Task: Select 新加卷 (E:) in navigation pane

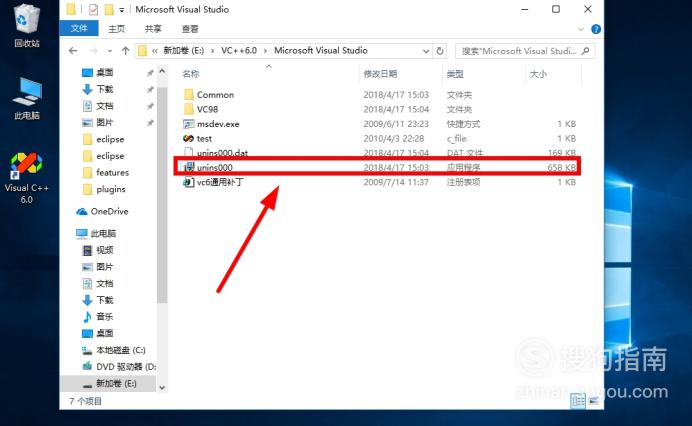Action: pyautogui.click(x=116, y=384)
